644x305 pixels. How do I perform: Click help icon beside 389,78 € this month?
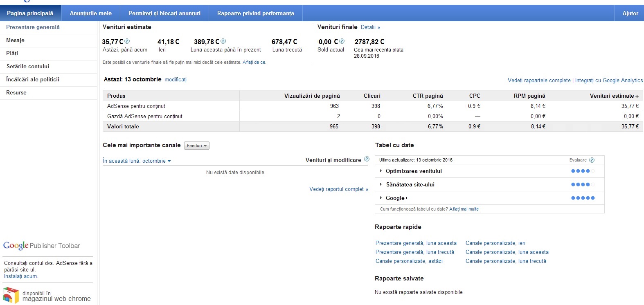tap(223, 41)
